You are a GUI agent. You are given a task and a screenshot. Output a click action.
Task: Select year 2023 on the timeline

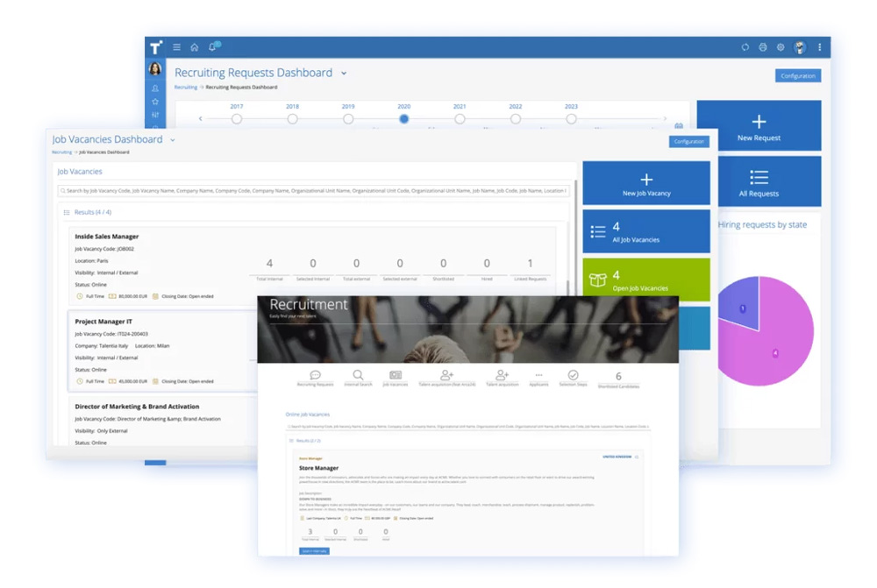tap(571, 119)
